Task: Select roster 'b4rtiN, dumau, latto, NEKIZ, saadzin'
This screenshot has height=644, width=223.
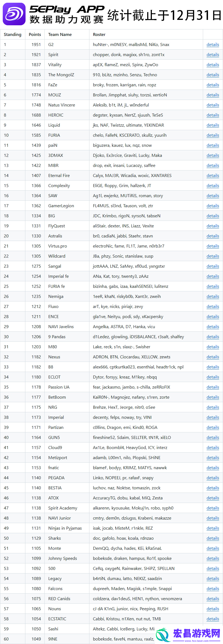Action: pyautogui.click(x=128, y=579)
